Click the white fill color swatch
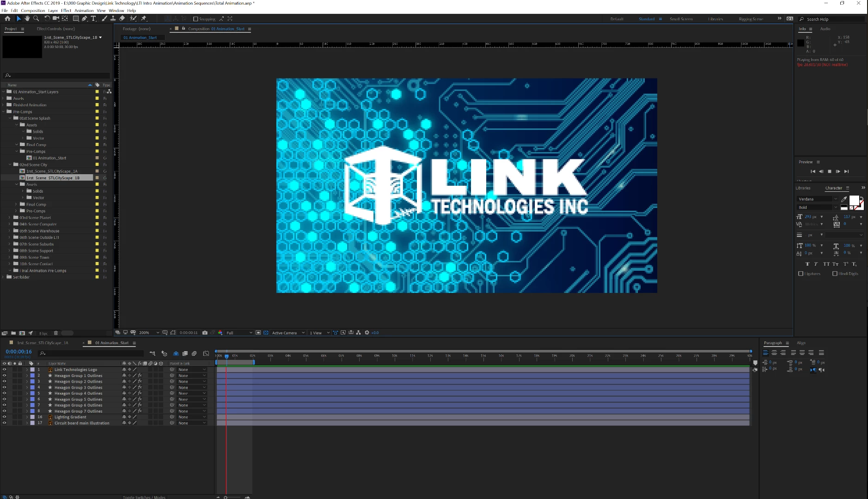 coord(854,200)
